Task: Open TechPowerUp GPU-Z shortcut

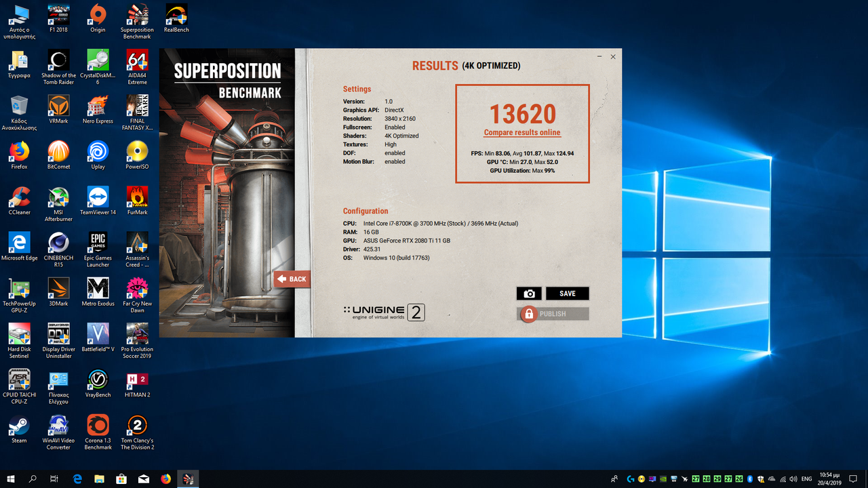Action: 20,295
